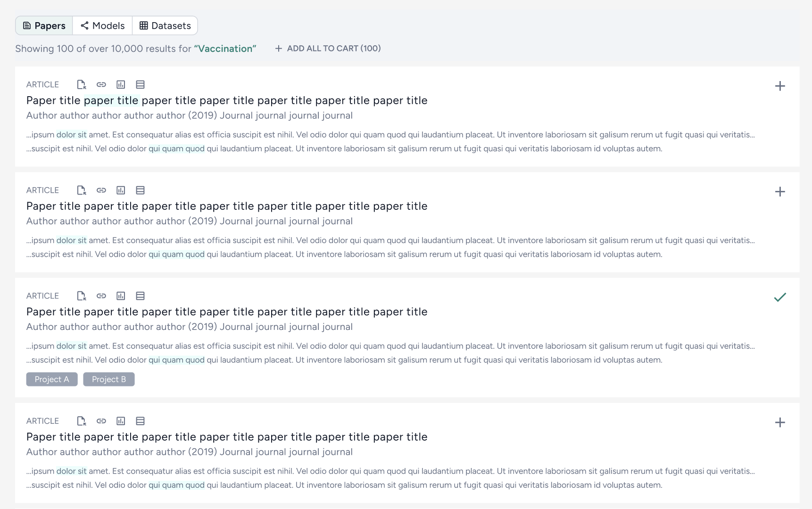Viewport: 812px width, 509px height.
Task: Open the figures icon on the fourth article
Action: point(121,421)
